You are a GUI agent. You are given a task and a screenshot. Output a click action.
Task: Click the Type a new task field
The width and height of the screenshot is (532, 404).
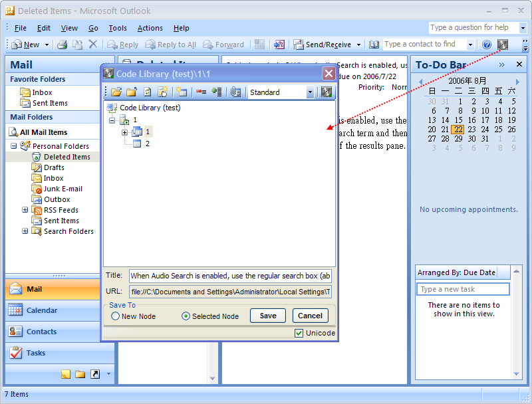463,289
